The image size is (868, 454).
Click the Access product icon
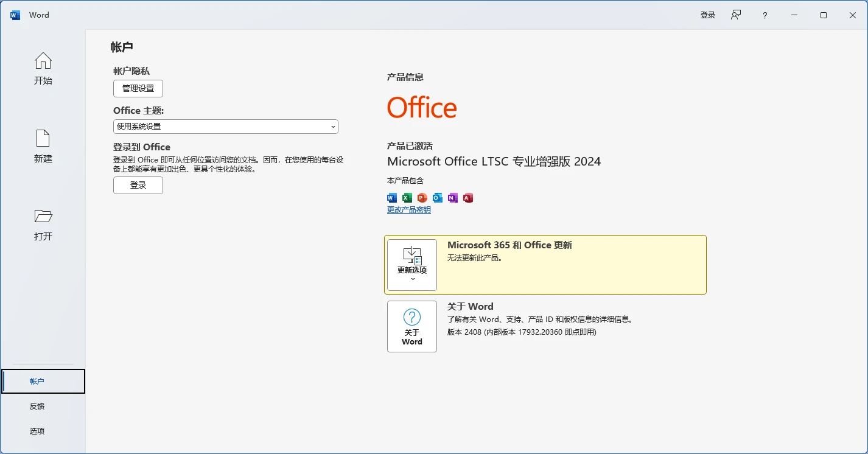[468, 198]
